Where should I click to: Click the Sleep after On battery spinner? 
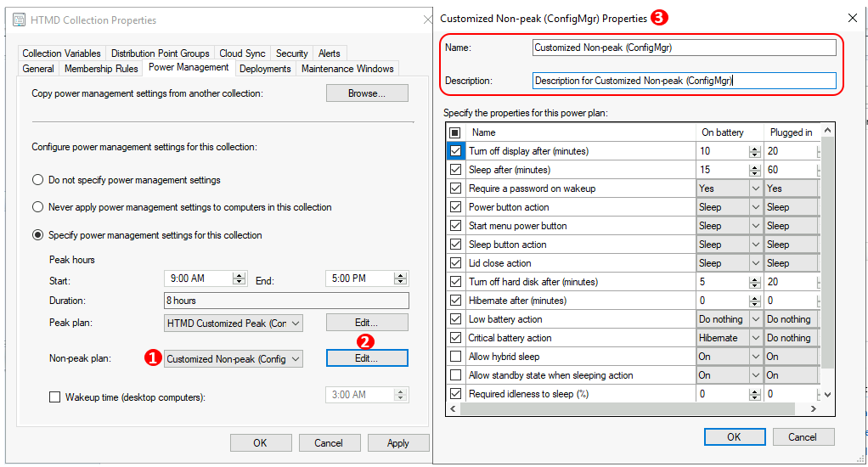click(x=754, y=170)
